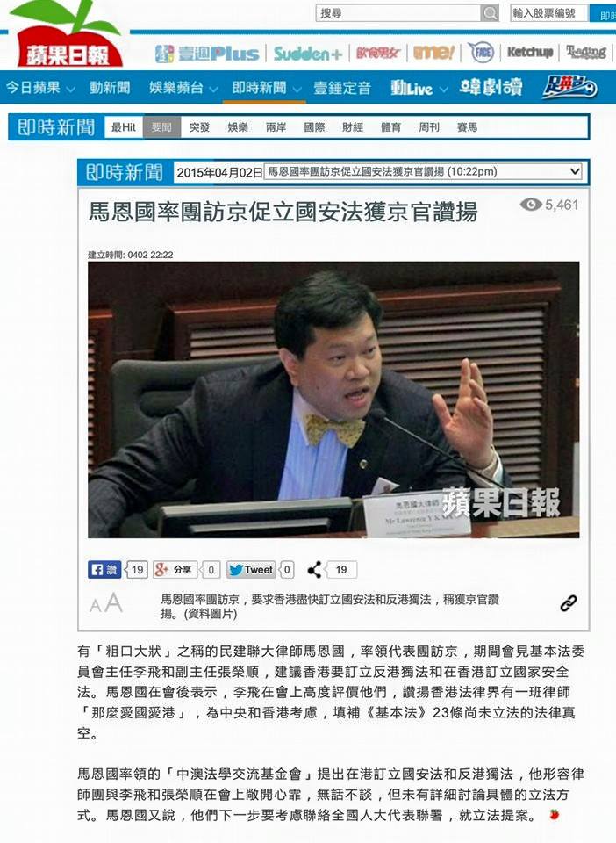Focus the stock number input field
Viewport: 616px width, 843px height.
tap(548, 13)
